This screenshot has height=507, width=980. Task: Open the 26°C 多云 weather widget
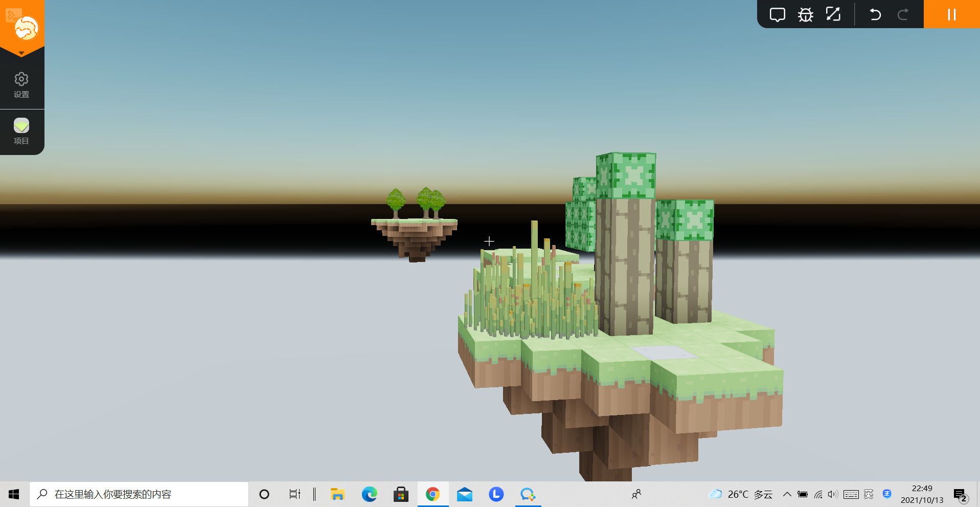[x=741, y=494]
